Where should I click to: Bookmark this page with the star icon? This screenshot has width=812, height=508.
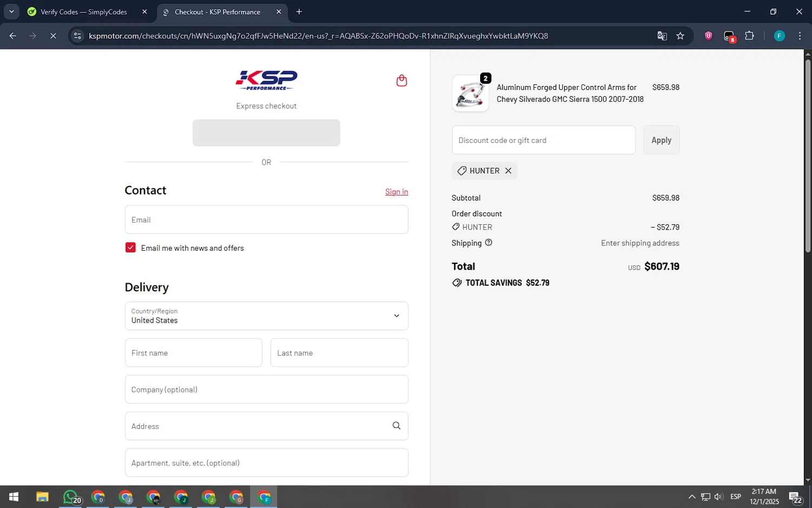pos(680,36)
